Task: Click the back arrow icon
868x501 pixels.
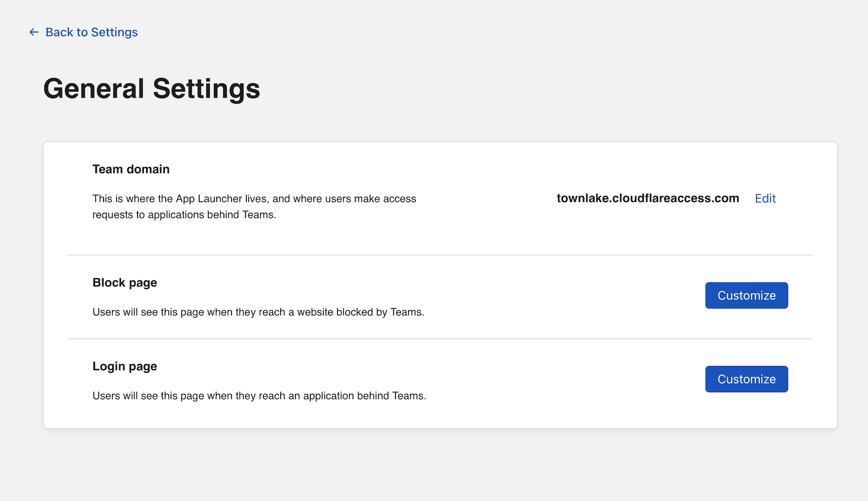Action: 33,32
